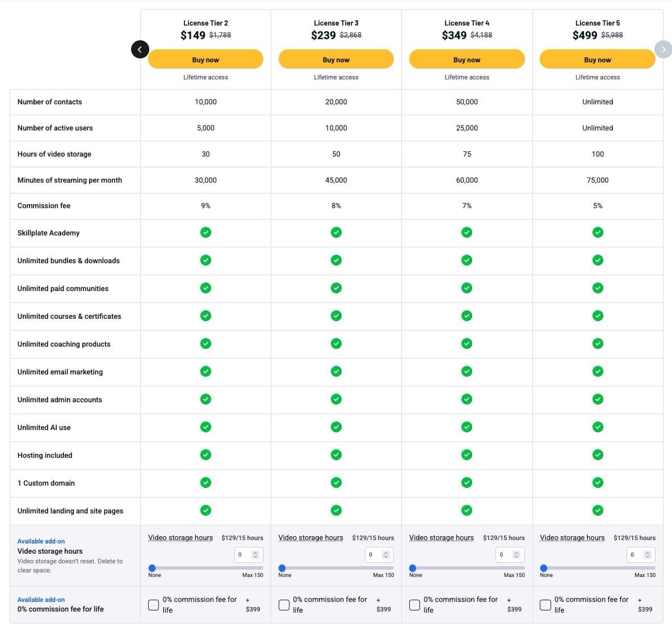Click Tier 5 Unlimited paid communities checkmark
This screenshot has height=632, width=672.
pos(598,288)
